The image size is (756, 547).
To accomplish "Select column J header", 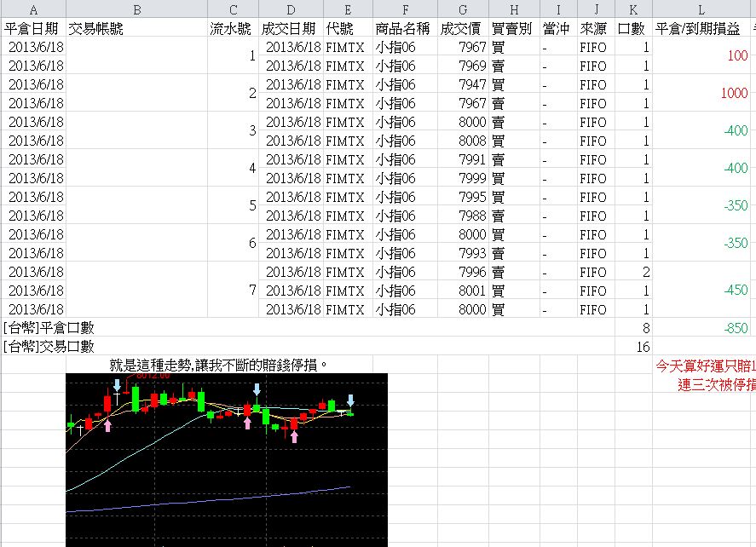I will coord(597,9).
